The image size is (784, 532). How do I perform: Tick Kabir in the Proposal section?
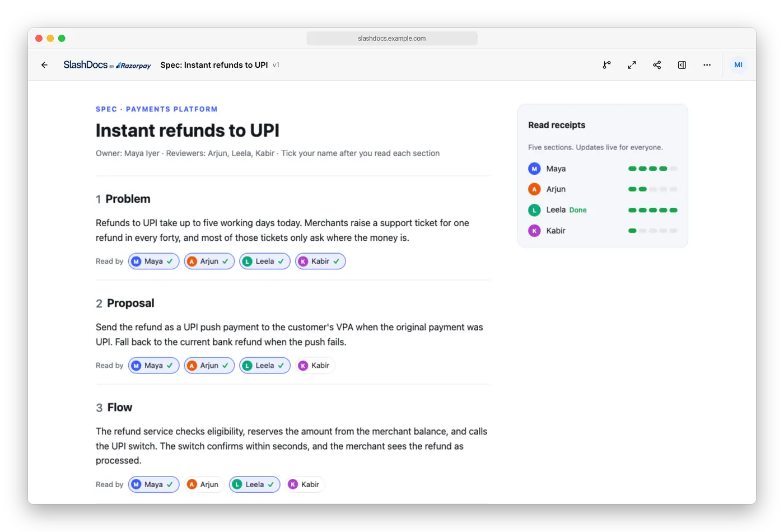(315, 365)
